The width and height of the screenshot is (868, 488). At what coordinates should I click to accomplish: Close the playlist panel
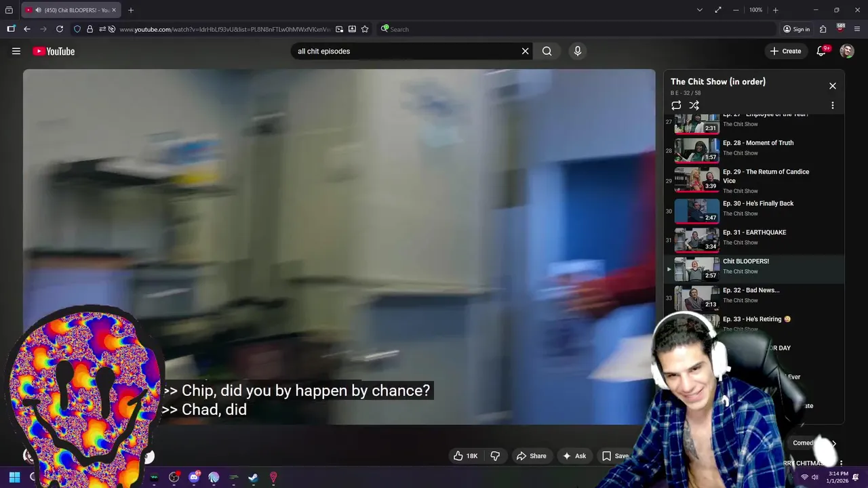click(x=833, y=86)
